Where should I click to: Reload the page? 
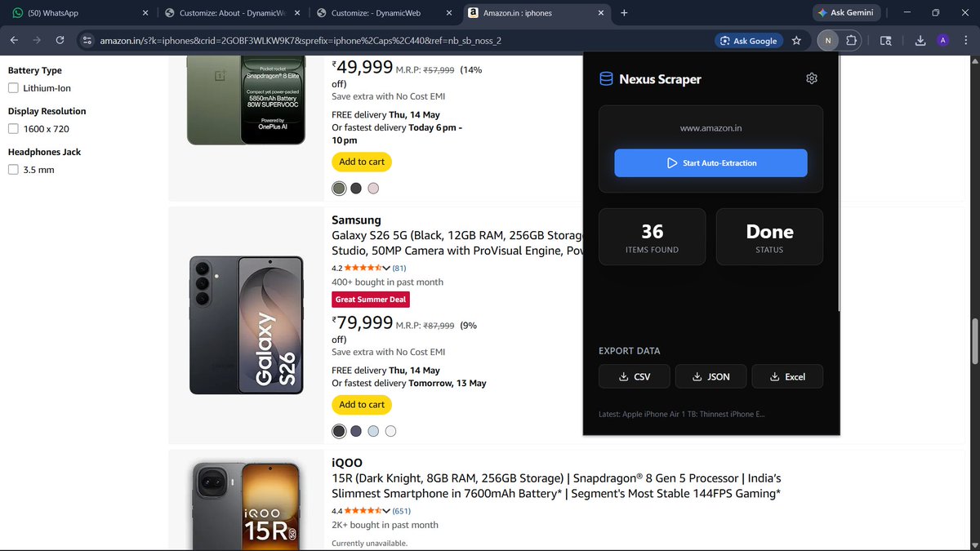(60, 40)
